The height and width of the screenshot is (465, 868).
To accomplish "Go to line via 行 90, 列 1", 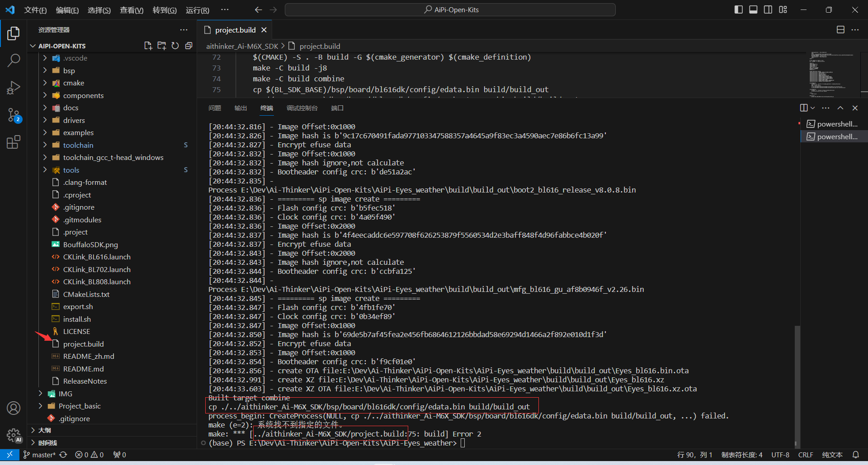I will 694,455.
